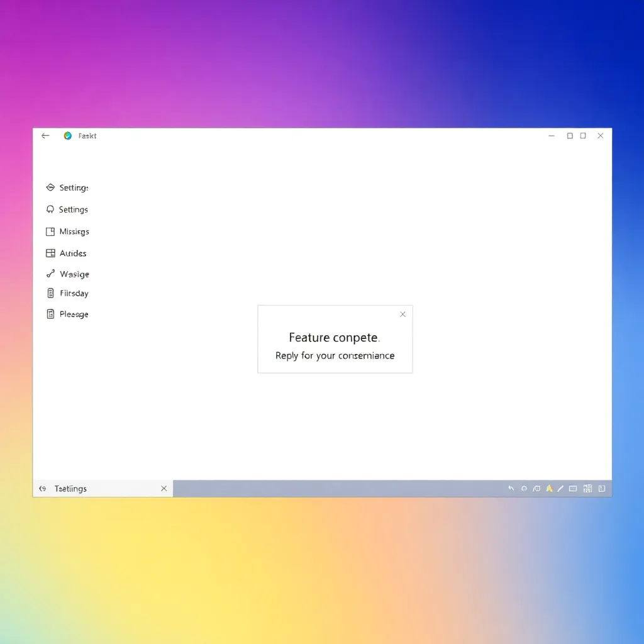The width and height of the screenshot is (644, 644).
Task: Close the Tsetiings tab
Action: 164,489
